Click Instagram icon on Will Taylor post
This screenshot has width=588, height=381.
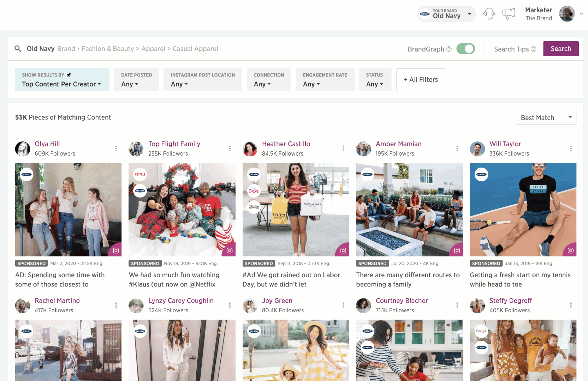(571, 250)
